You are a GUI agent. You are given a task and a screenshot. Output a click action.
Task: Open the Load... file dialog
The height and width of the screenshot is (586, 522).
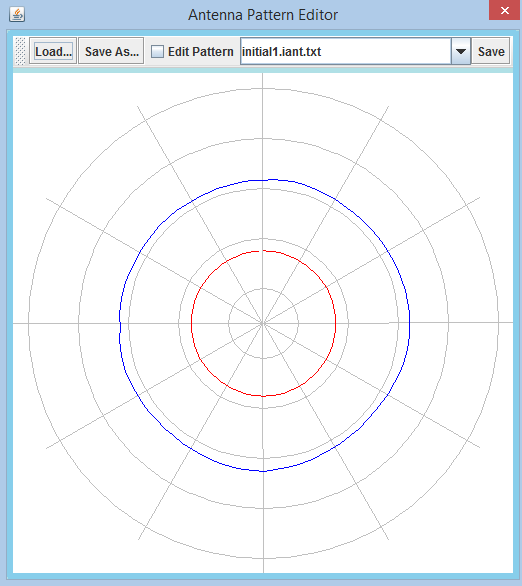coord(53,51)
